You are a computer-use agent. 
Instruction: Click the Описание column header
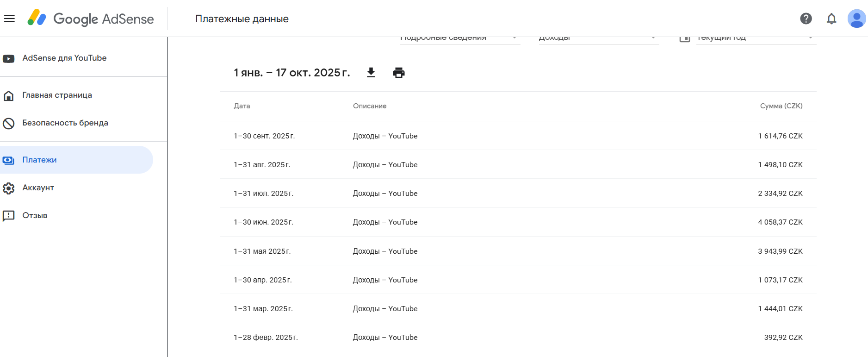pyautogui.click(x=370, y=106)
